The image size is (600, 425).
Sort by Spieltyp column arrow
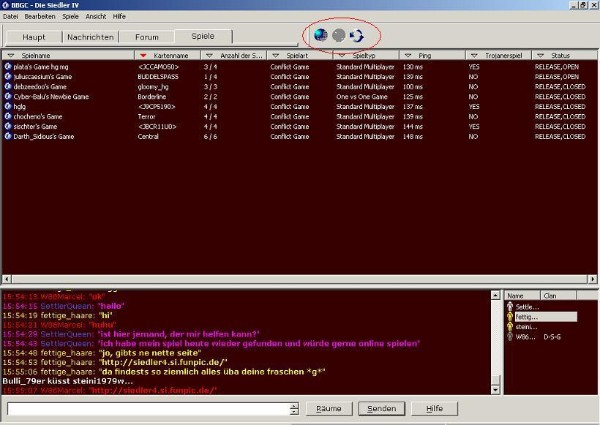[x=342, y=56]
